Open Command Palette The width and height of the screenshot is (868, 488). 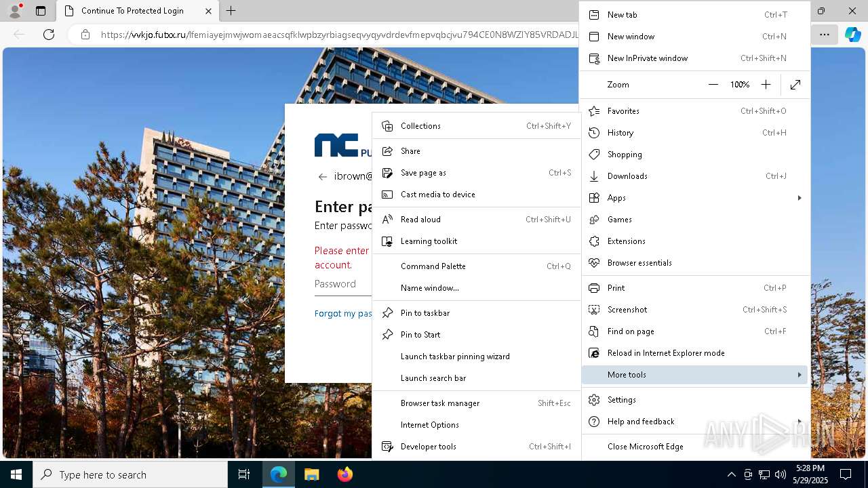(477, 266)
